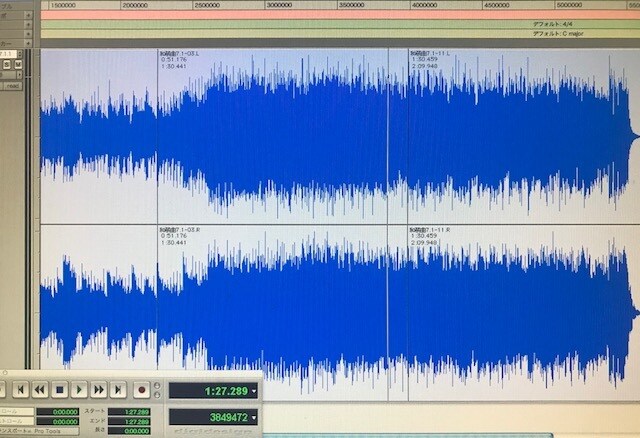The width and height of the screenshot is (640, 438).
Task: Toggle the post-roll button in transport
Action: tap(16, 421)
